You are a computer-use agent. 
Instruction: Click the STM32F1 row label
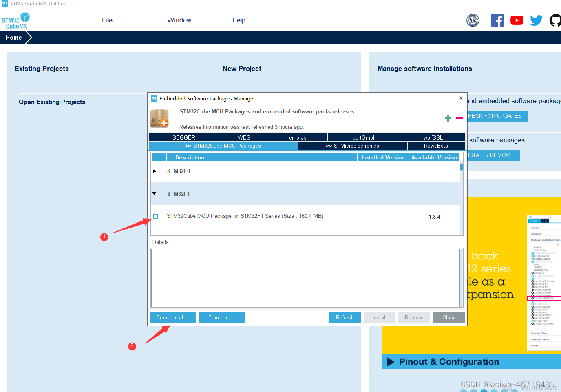[x=179, y=194]
